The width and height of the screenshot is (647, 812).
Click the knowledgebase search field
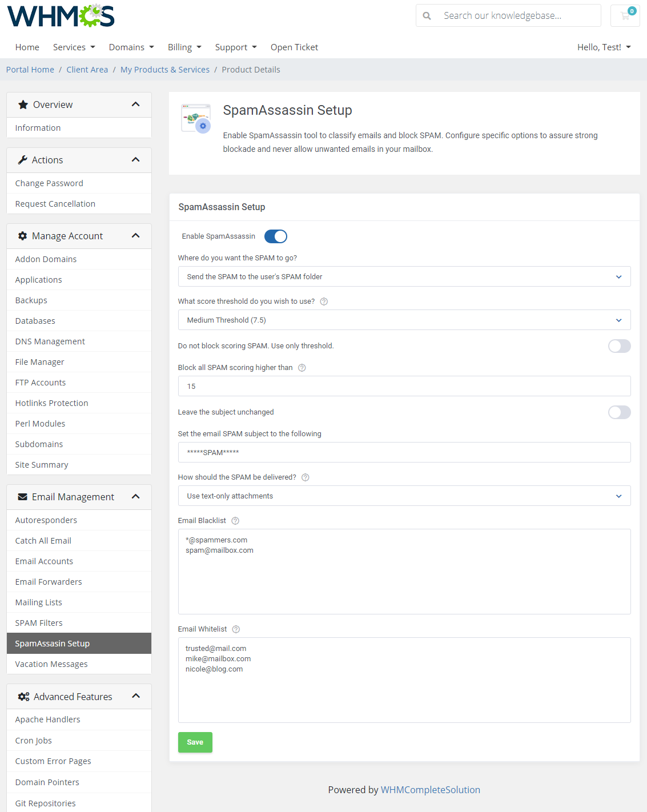tap(520, 15)
